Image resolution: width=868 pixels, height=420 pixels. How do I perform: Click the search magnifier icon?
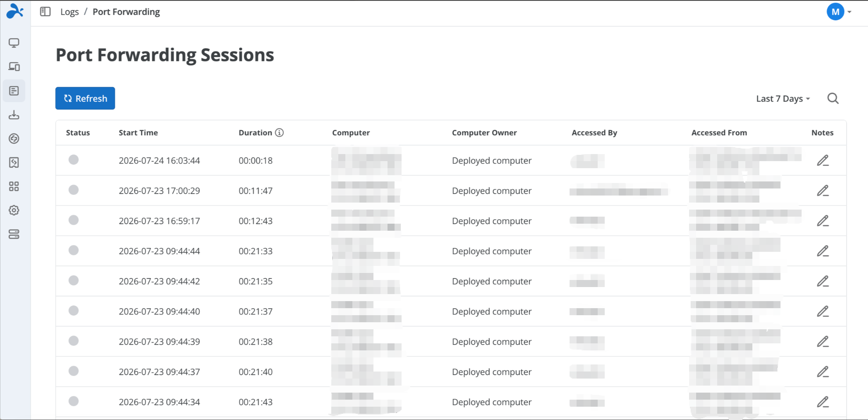(x=833, y=99)
